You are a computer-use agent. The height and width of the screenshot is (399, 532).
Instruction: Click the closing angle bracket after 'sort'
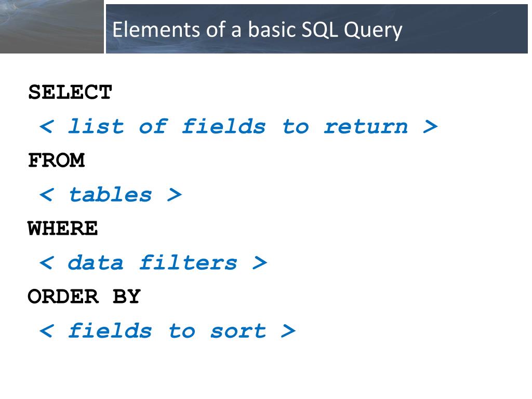[x=288, y=331]
